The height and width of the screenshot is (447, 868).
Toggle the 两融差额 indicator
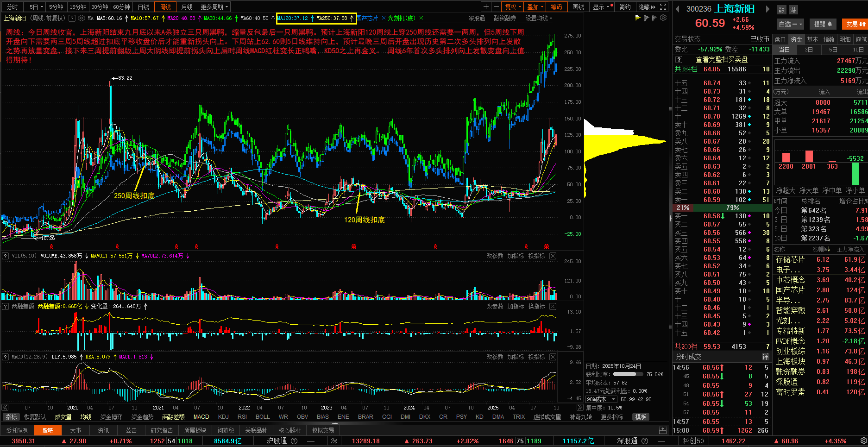(x=173, y=417)
